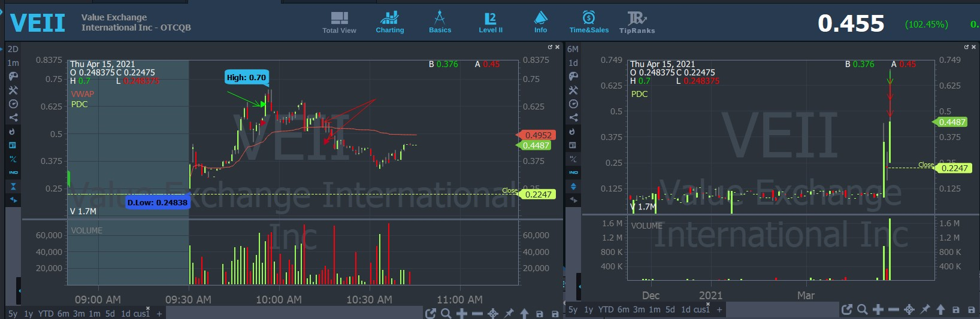Screen dimensions: 980x319
Task: Open drawing tools in the left chart
Action: coord(13,90)
